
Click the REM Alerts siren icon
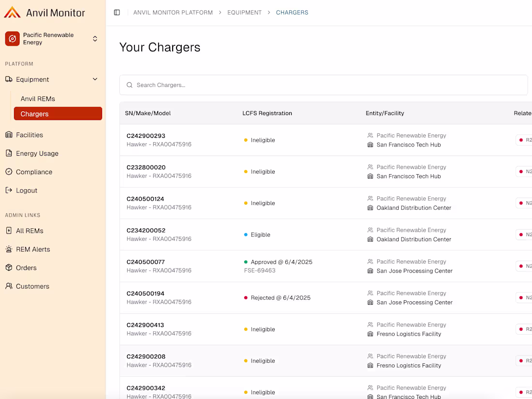pyautogui.click(x=9, y=249)
